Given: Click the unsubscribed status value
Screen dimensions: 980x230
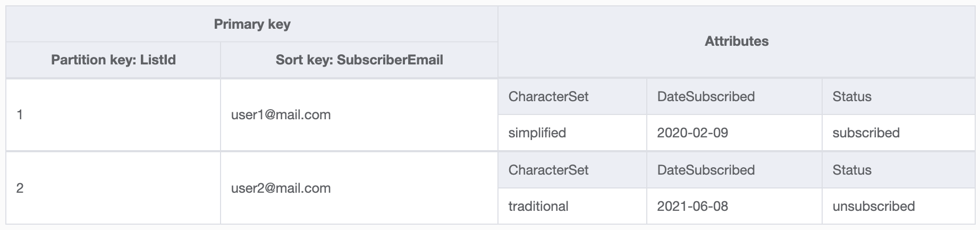Looking at the screenshot, I should (873, 207).
